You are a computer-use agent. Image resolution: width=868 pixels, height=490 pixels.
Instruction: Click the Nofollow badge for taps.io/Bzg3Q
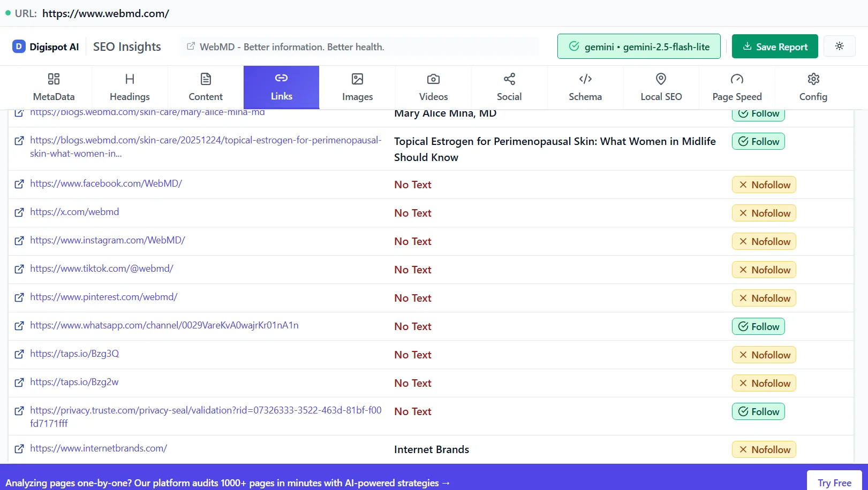[x=764, y=355]
